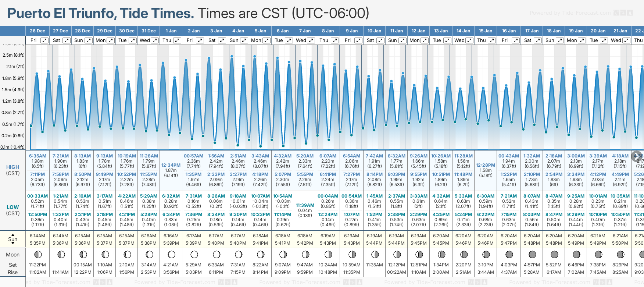Image resolution: width=644 pixels, height=287 pixels.
Task: Click expand icon beside Wed 7 Jan
Action: [311, 40]
